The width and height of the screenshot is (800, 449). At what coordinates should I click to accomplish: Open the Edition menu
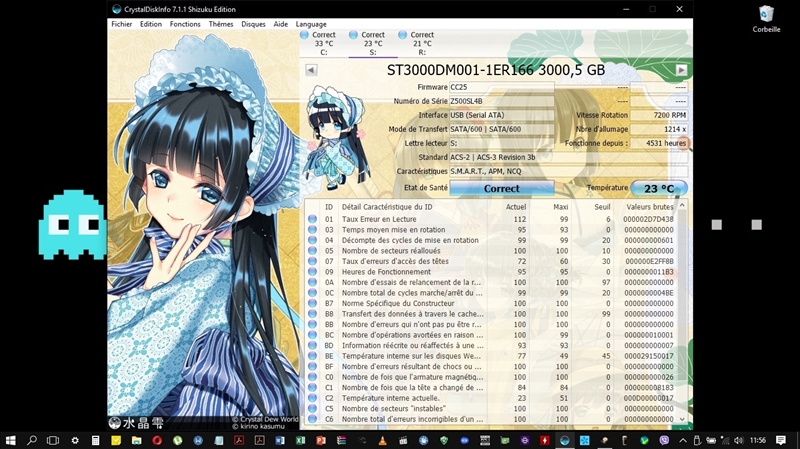(x=151, y=24)
